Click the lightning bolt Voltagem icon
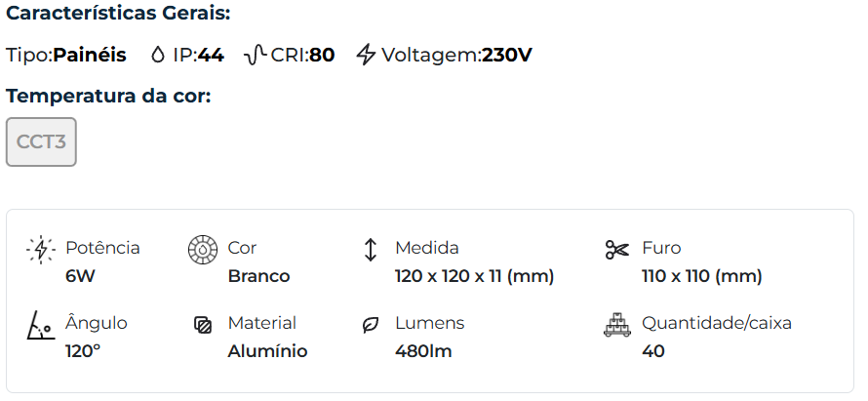The width and height of the screenshot is (868, 401). 366,55
